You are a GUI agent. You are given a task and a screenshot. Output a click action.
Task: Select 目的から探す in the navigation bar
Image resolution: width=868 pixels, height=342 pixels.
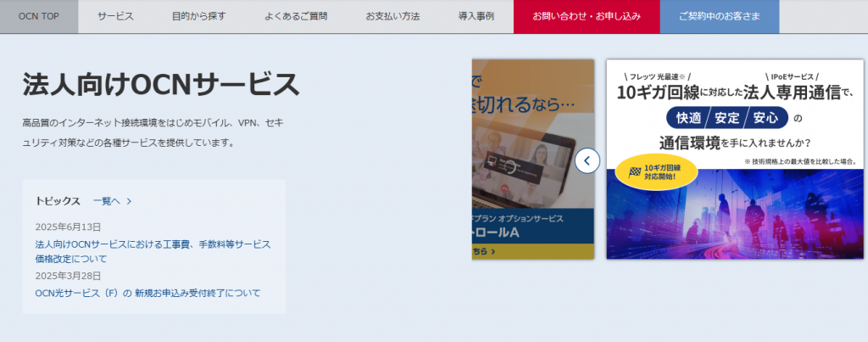[198, 16]
